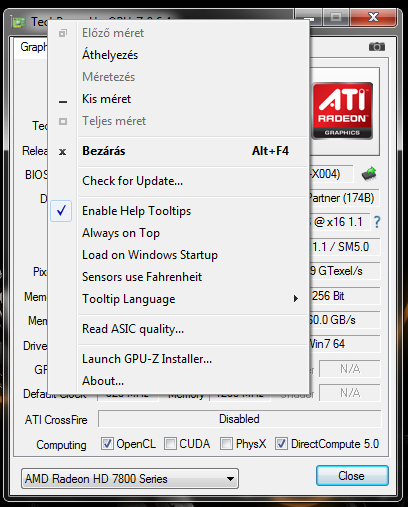Click the Win7 64 driver field
The height and width of the screenshot is (507, 408).
(345, 344)
